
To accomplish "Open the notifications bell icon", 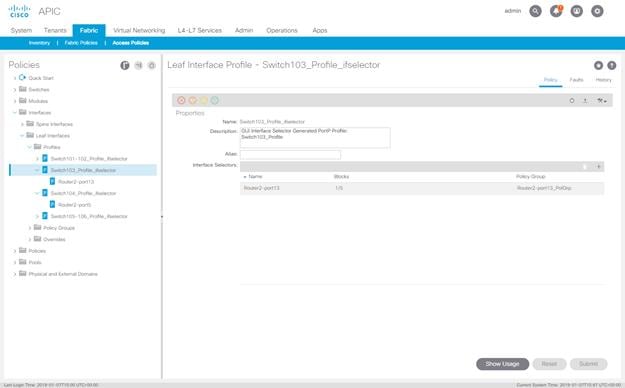I will pos(556,11).
